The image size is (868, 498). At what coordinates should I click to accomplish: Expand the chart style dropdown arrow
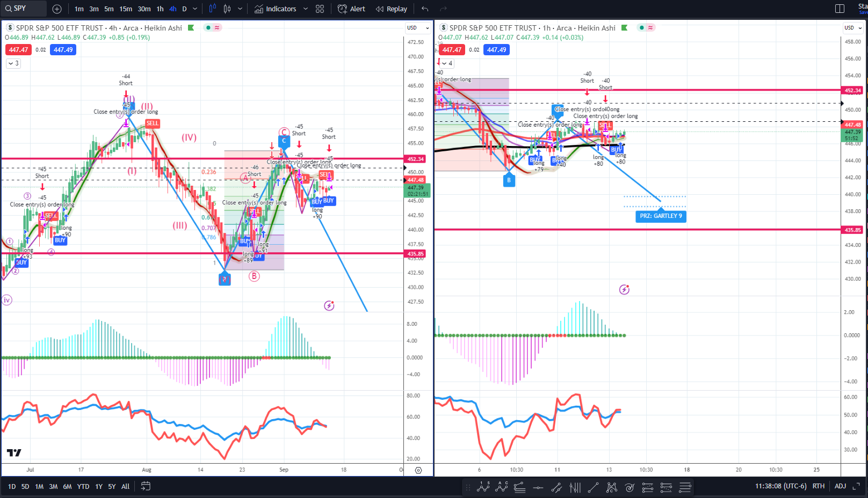tap(240, 9)
